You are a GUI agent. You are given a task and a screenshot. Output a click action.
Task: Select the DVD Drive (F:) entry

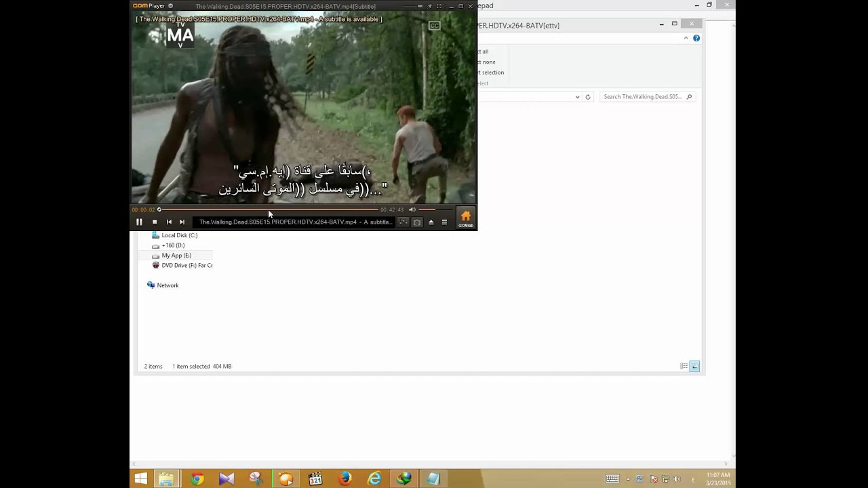click(x=182, y=266)
